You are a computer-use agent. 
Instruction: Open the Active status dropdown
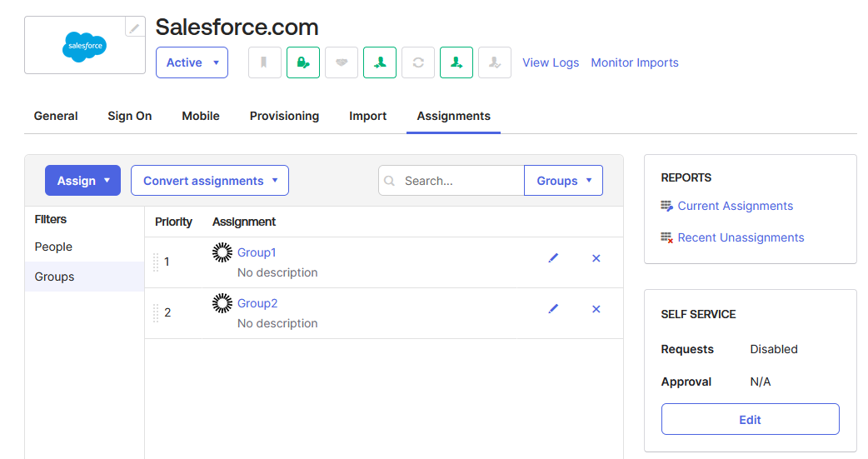(192, 62)
